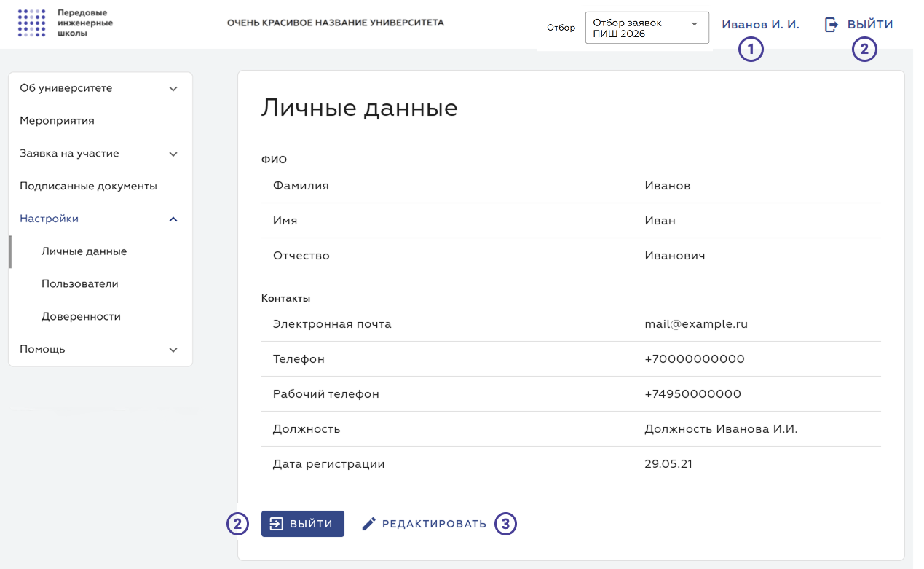This screenshot has height=569, width=924.
Task: Open Доверенности in the sidebar
Action: [x=81, y=317]
